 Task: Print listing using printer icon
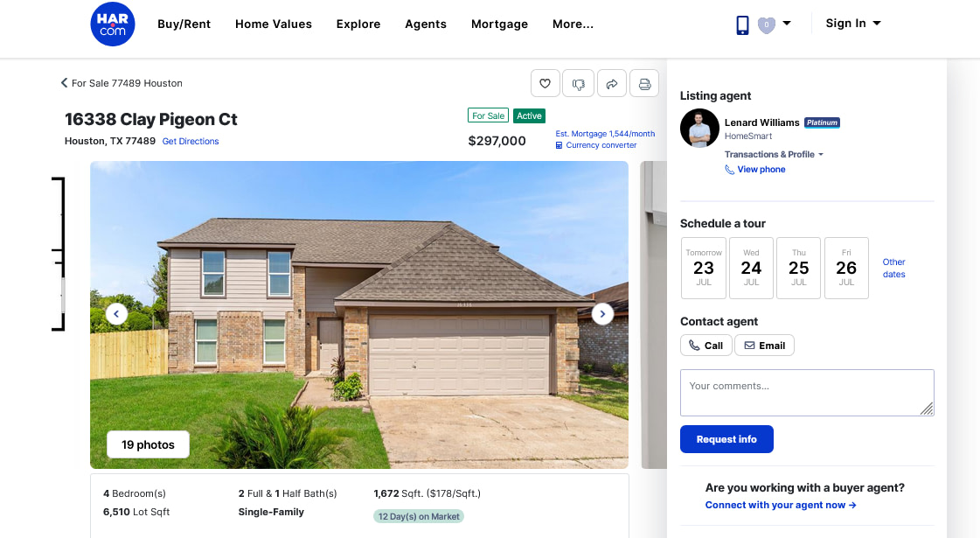pyautogui.click(x=644, y=83)
